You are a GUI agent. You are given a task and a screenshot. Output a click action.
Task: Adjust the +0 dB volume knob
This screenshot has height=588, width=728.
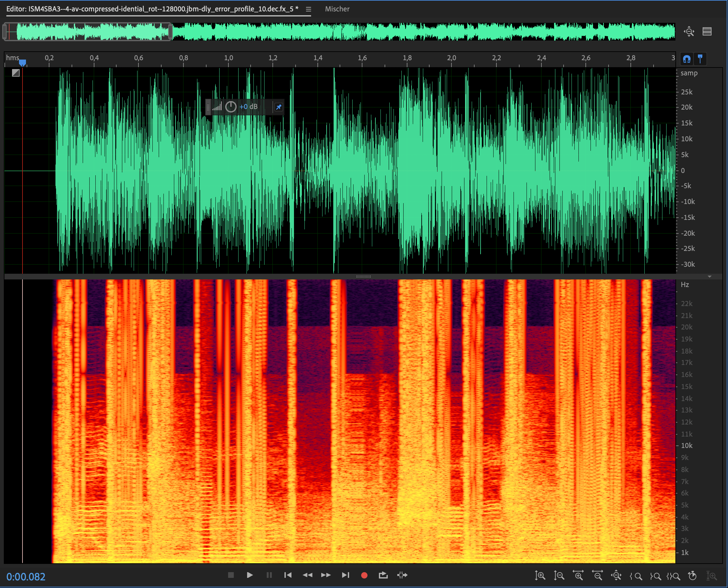(231, 107)
